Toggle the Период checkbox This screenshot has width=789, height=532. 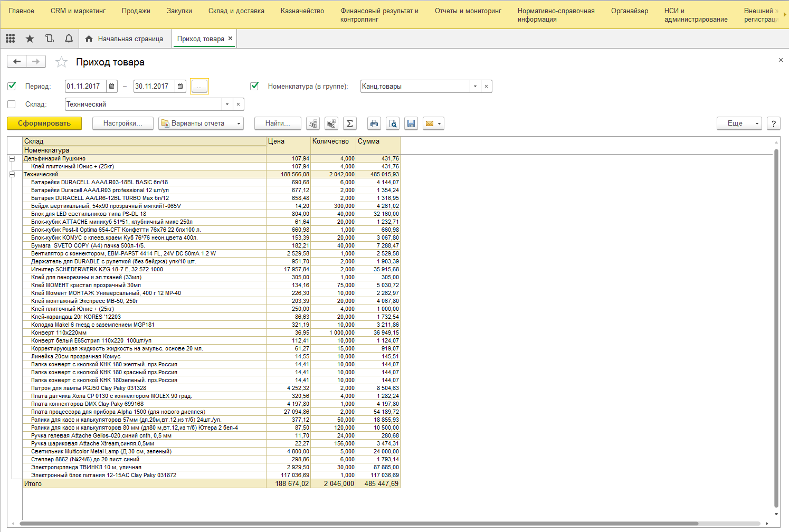[12, 86]
